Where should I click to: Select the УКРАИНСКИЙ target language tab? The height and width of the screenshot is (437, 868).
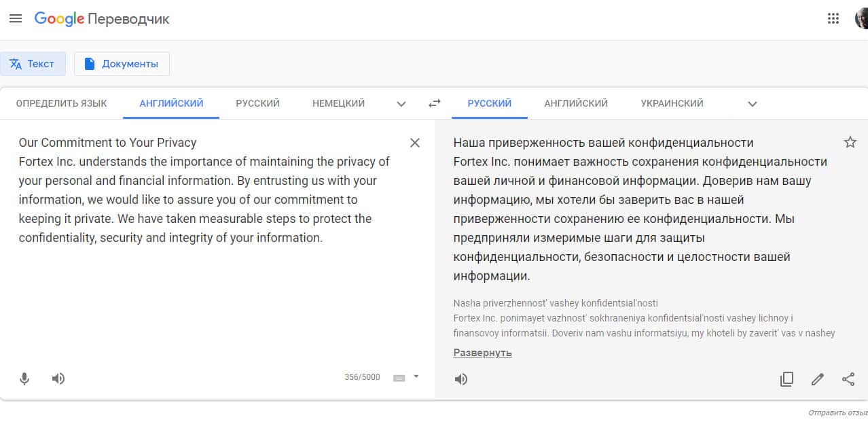point(672,103)
